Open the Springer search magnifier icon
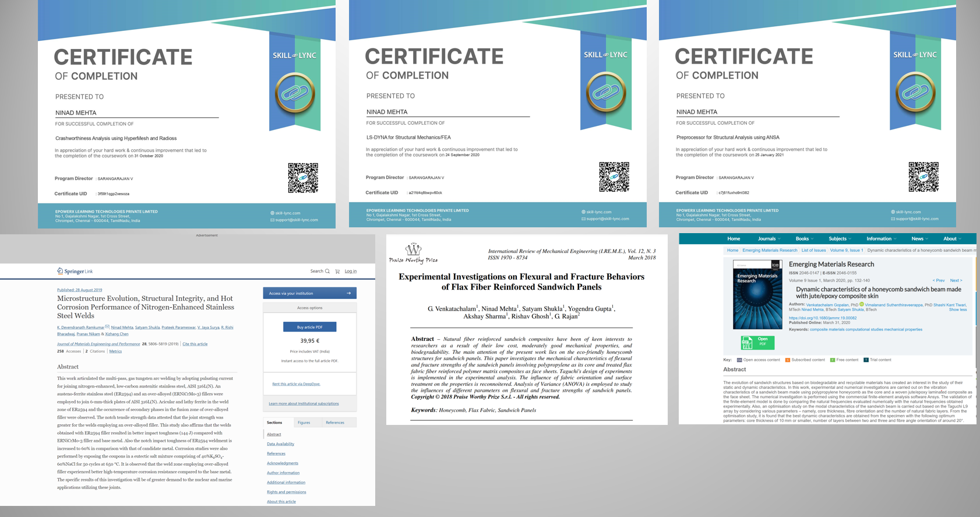This screenshot has width=980, height=517. tap(327, 271)
